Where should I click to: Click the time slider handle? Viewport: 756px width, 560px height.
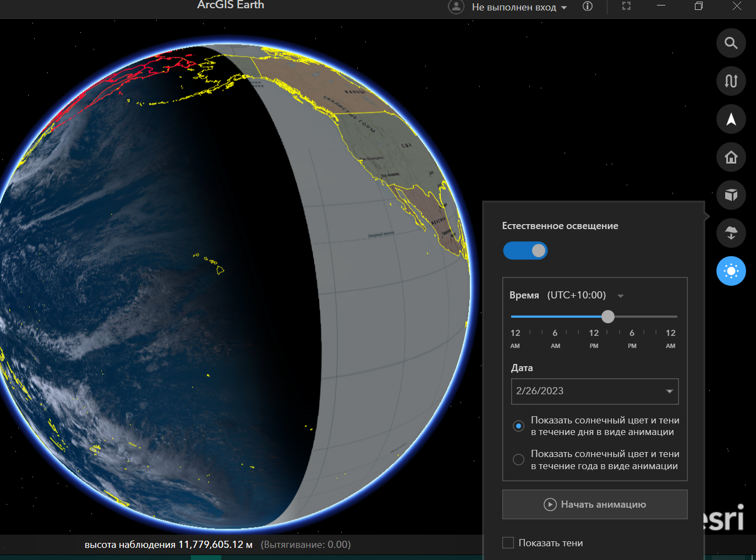coord(608,317)
